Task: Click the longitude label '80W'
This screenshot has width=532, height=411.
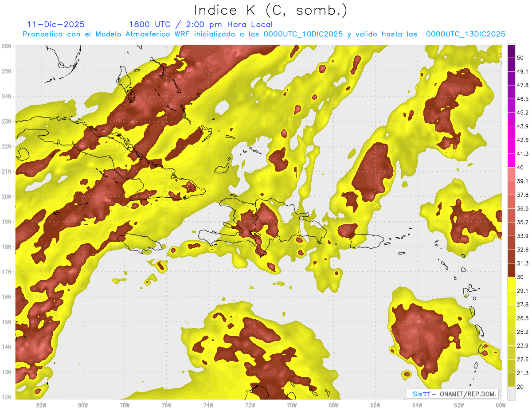Action: (83, 405)
